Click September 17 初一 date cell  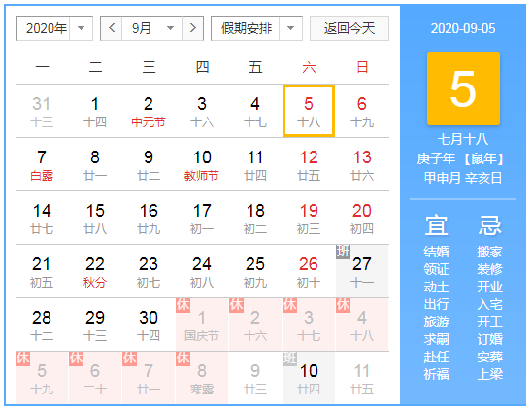coord(202,218)
